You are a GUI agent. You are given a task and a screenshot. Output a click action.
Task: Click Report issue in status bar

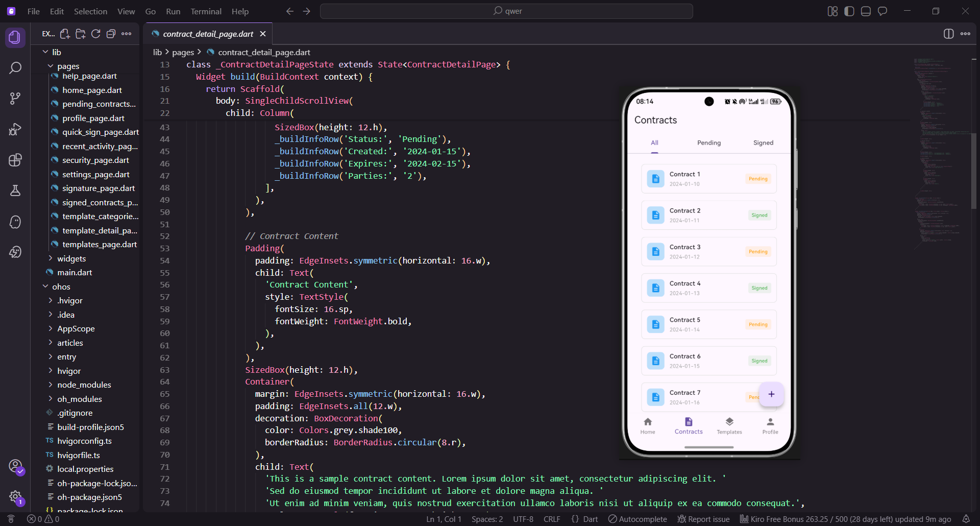tap(703, 519)
